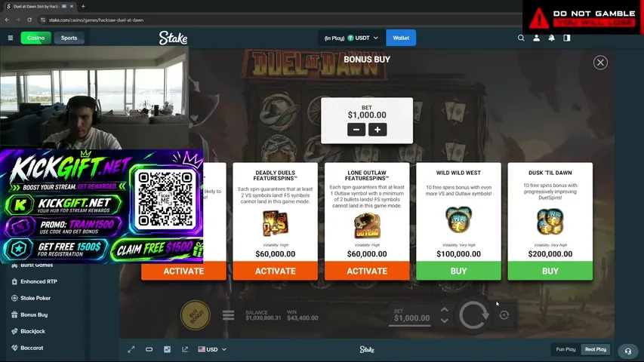
Task: Open the Wallet
Action: point(401,38)
